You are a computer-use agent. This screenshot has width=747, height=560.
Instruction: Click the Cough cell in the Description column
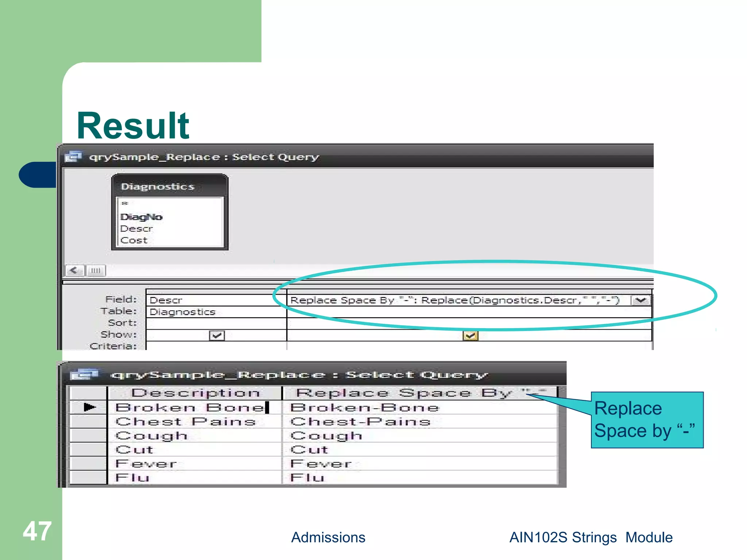point(196,435)
